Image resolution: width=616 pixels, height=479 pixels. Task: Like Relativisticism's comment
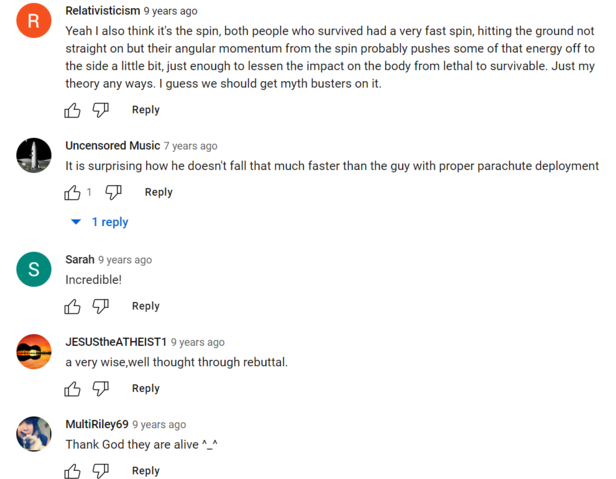click(73, 110)
